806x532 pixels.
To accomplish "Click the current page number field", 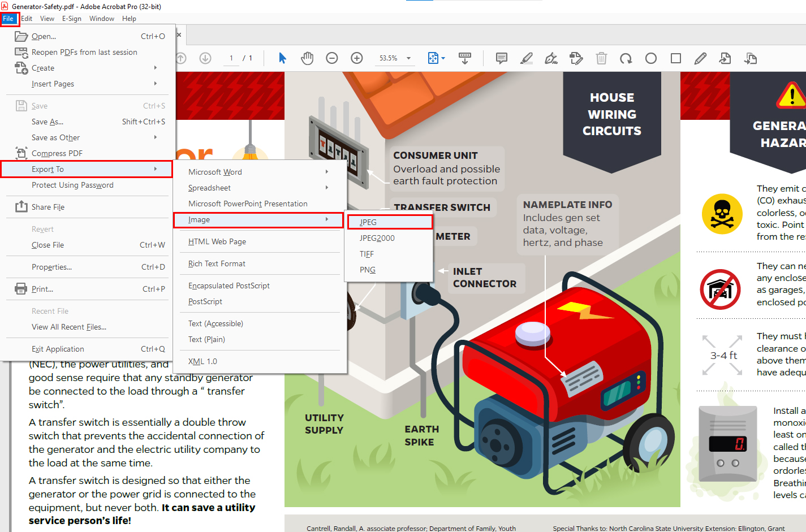I will [x=231, y=58].
